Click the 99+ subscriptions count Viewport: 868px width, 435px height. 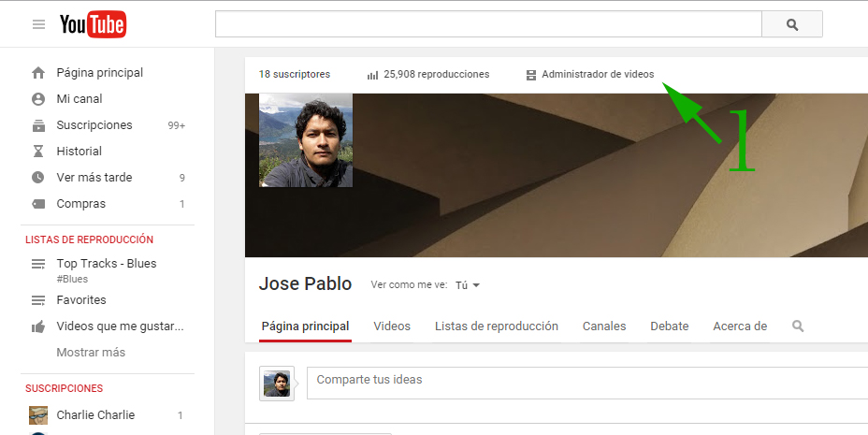[177, 125]
